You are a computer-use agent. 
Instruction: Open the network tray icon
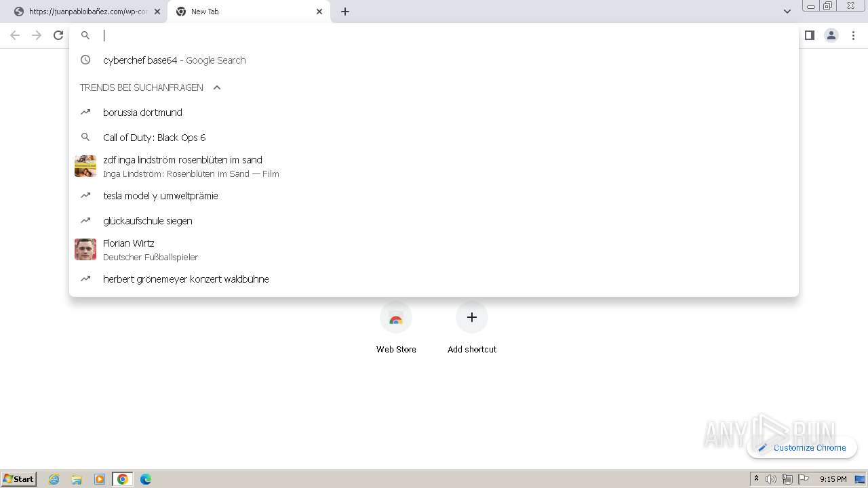point(787,479)
